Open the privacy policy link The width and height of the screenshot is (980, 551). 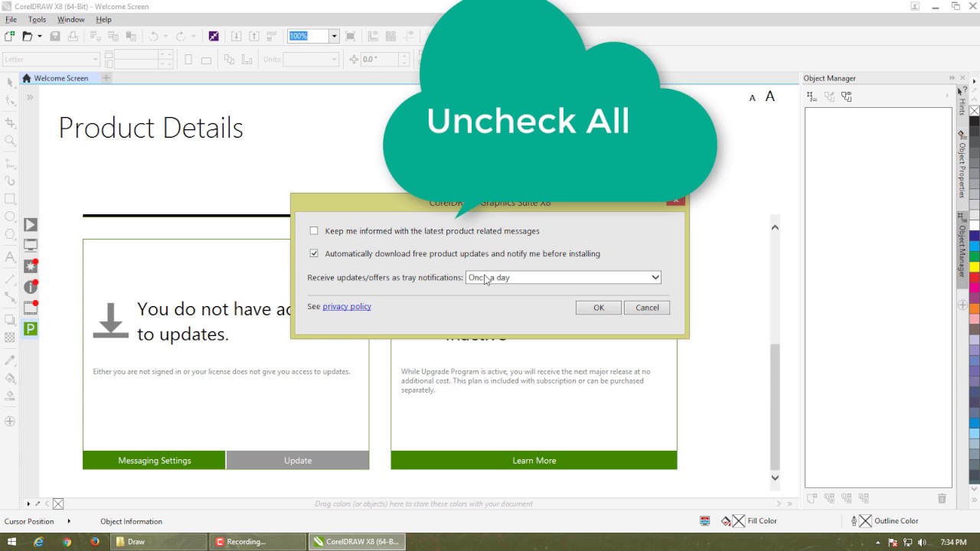click(347, 306)
